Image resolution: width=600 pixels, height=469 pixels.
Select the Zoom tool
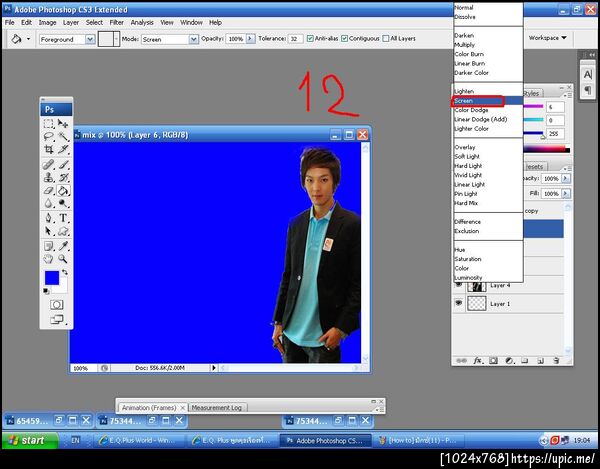pyautogui.click(x=63, y=259)
